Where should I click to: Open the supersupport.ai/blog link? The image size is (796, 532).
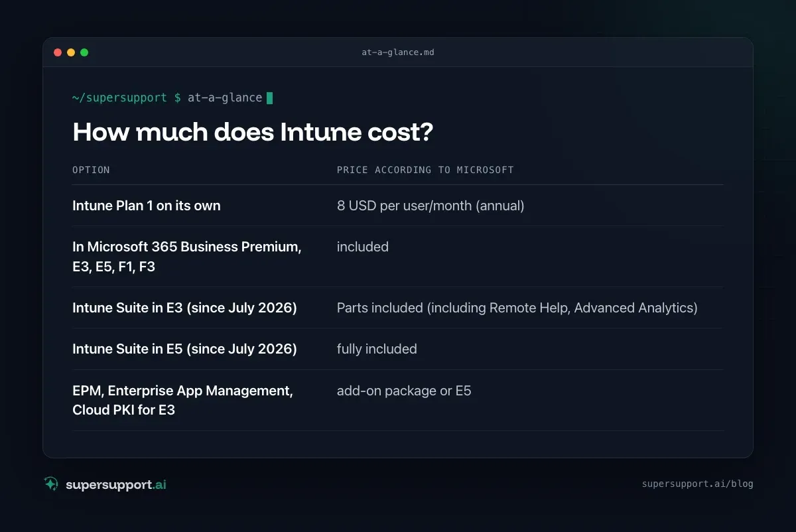click(698, 484)
